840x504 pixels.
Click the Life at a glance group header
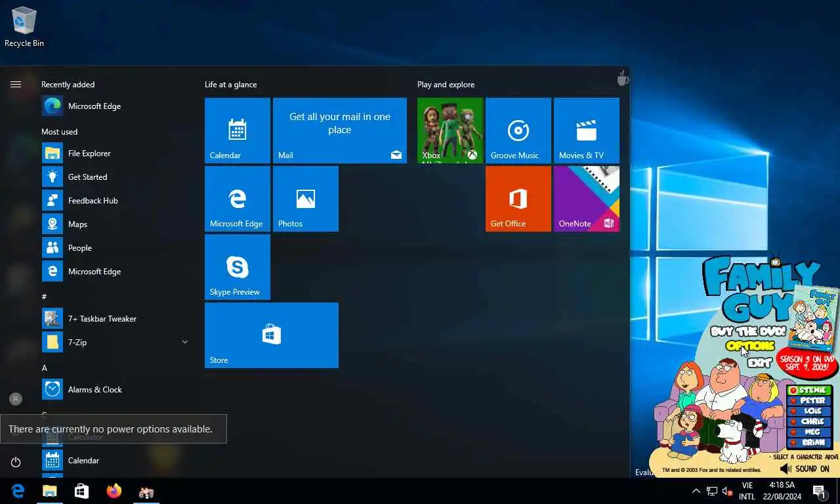[231, 85]
